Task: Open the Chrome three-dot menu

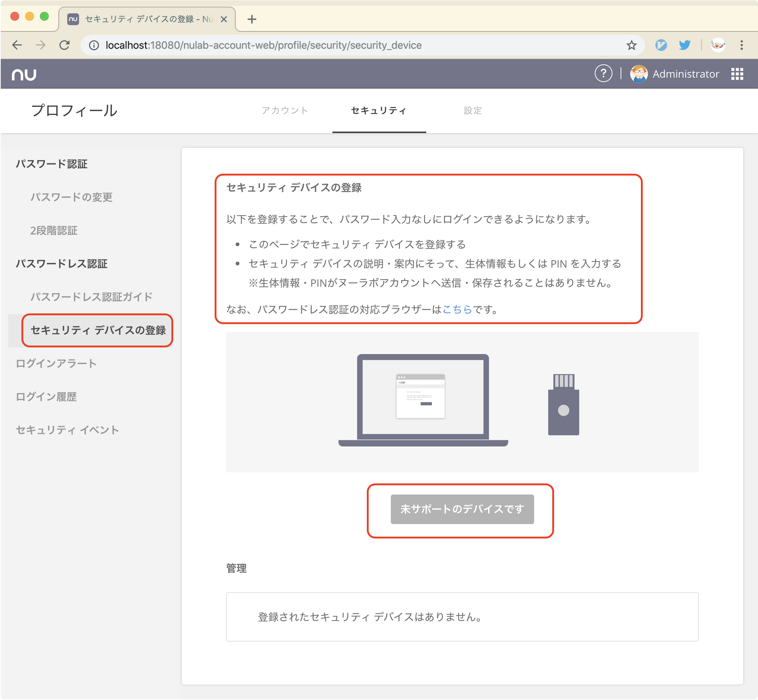Action: coord(741,45)
